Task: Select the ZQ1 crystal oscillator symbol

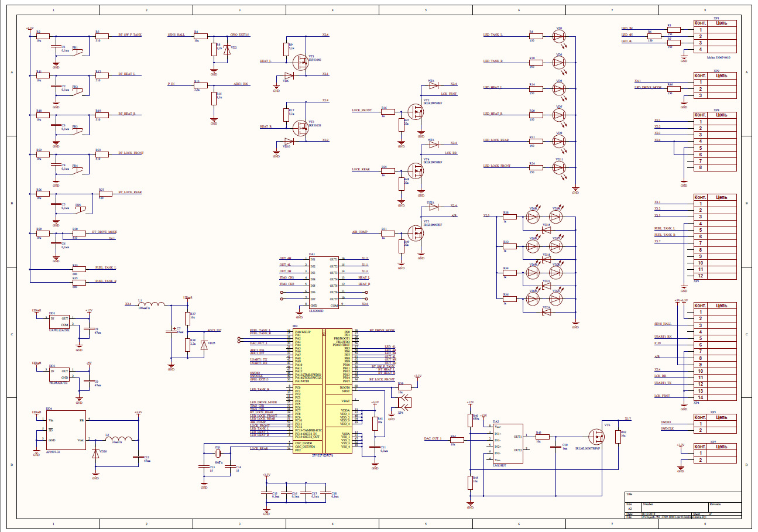Action: pyautogui.click(x=218, y=454)
